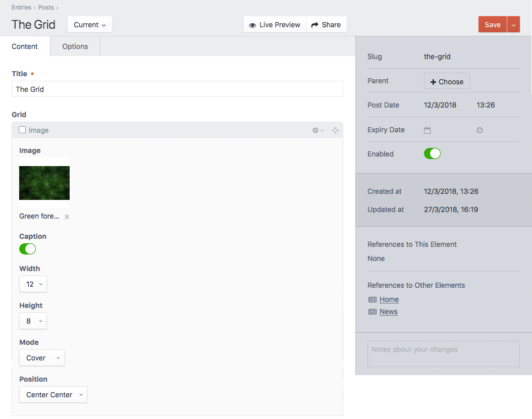Click the Choose button for Parent
Image resolution: width=532 pixels, height=419 pixels.
447,81
